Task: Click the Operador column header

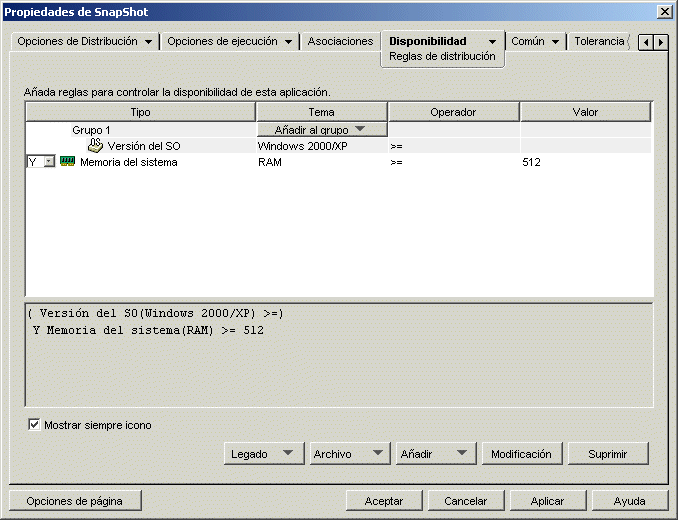Action: tap(454, 112)
